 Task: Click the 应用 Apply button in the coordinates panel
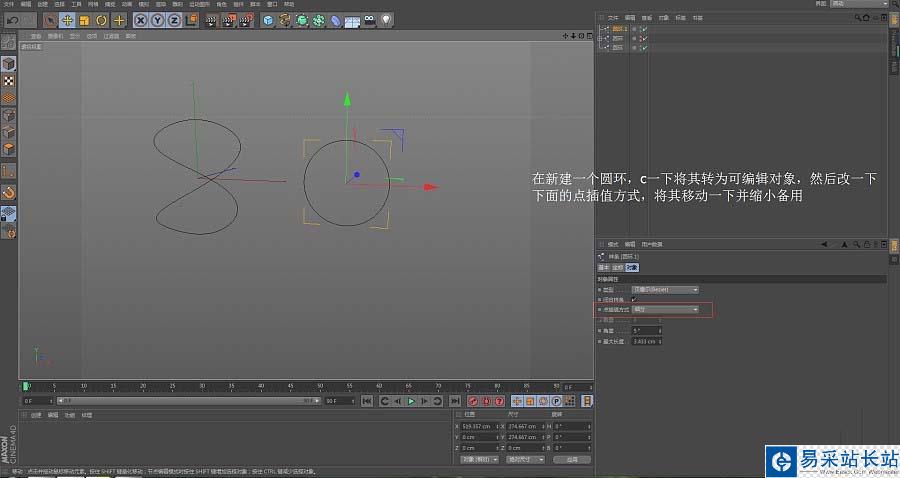click(572, 460)
